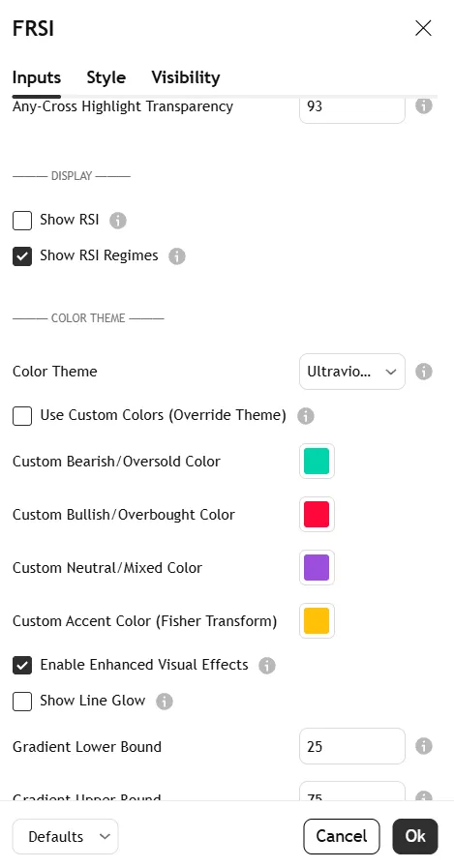The width and height of the screenshot is (454, 868).
Task: Turn on Show Line Glow checkbox
Action: (22, 702)
